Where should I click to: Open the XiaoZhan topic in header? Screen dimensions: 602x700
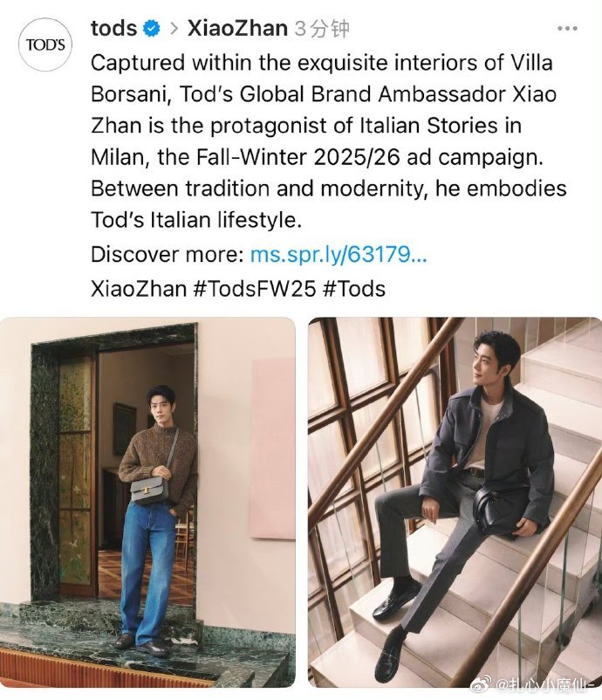point(237,28)
